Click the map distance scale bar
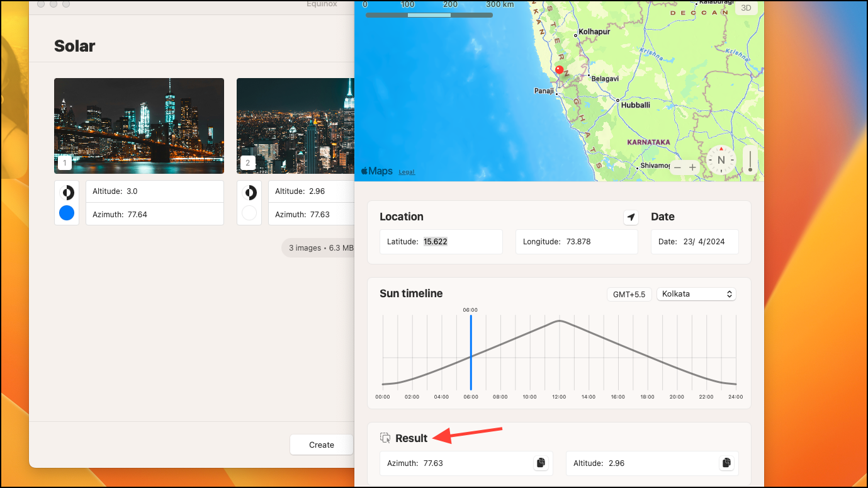This screenshot has width=868, height=488. (x=429, y=14)
